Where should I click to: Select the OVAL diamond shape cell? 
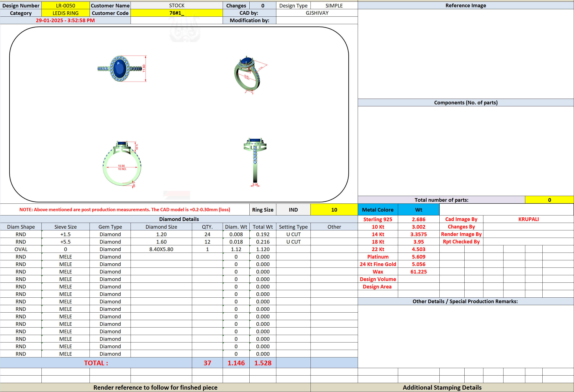(21, 249)
